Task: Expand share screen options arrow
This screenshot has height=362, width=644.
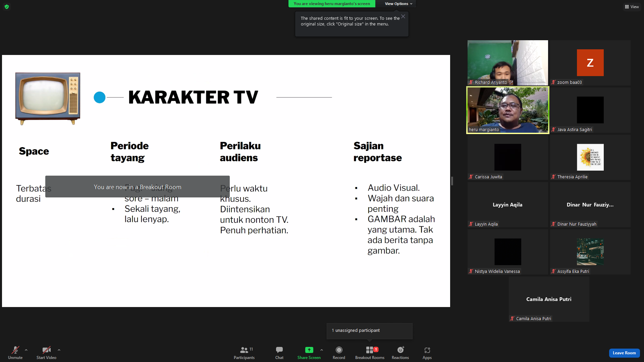Action: coord(322,350)
